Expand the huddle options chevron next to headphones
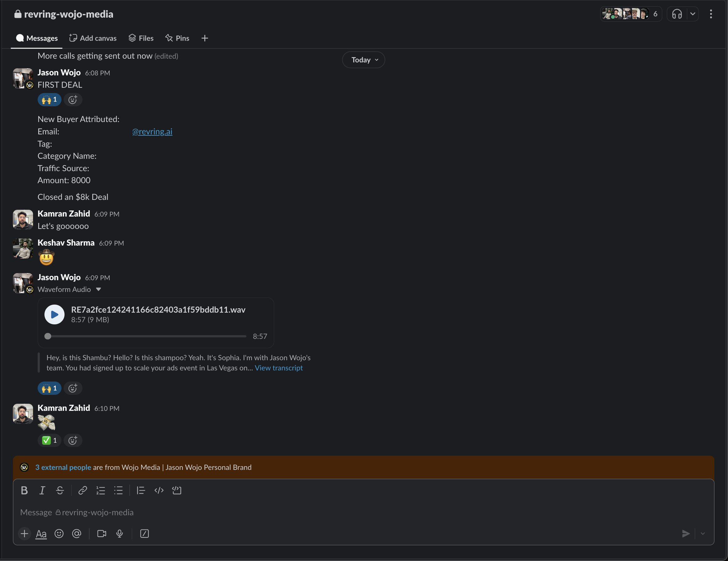This screenshot has width=728, height=561. tap(693, 14)
